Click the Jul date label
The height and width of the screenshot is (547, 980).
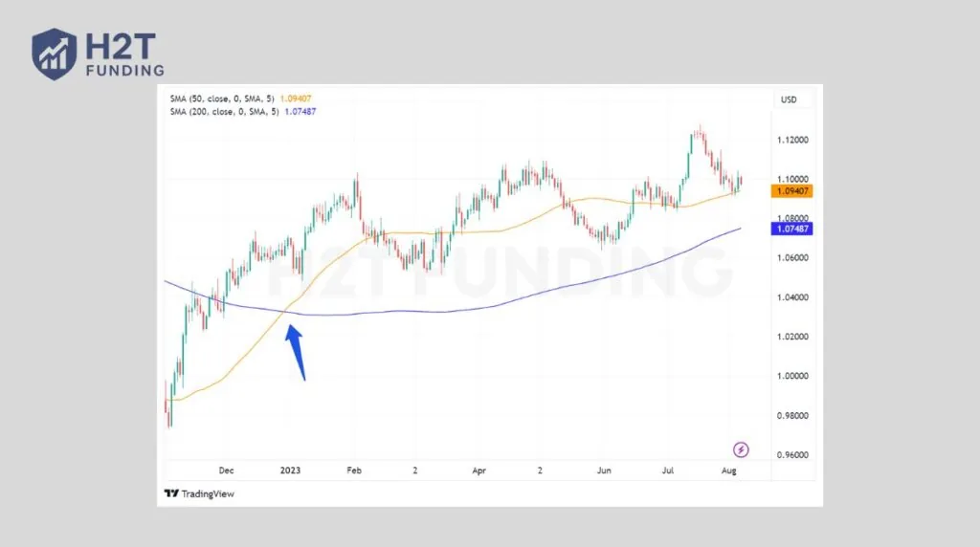pyautogui.click(x=667, y=470)
